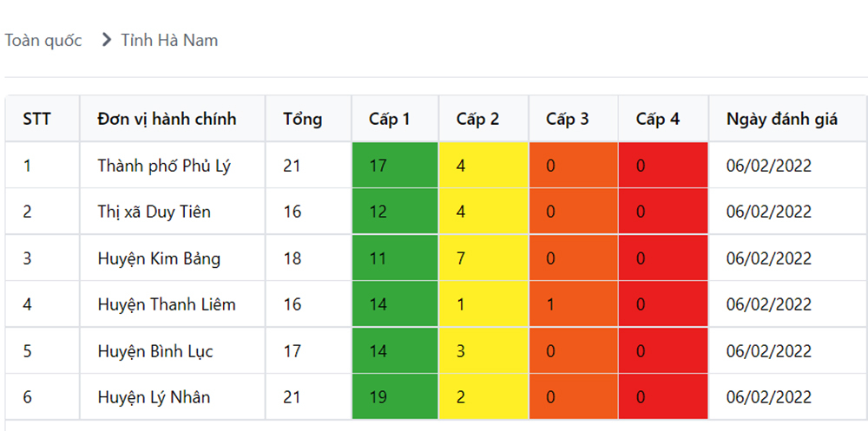Open Thị xã Duy Tiên row
868x431 pixels.
click(x=154, y=212)
